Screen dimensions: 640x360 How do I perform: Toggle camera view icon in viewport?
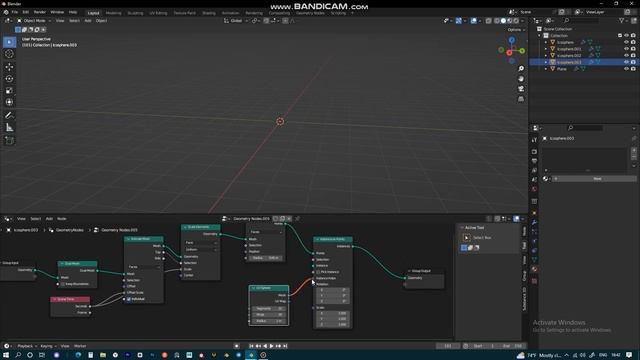[x=521, y=89]
